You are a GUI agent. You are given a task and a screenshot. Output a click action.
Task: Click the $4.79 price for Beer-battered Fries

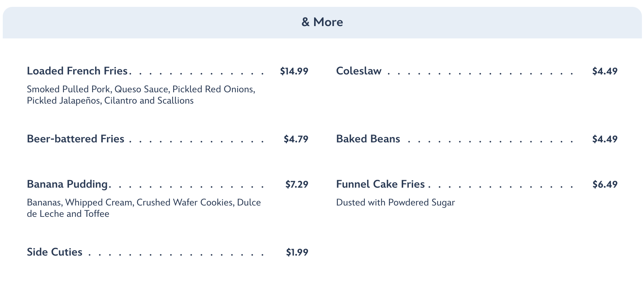296,139
